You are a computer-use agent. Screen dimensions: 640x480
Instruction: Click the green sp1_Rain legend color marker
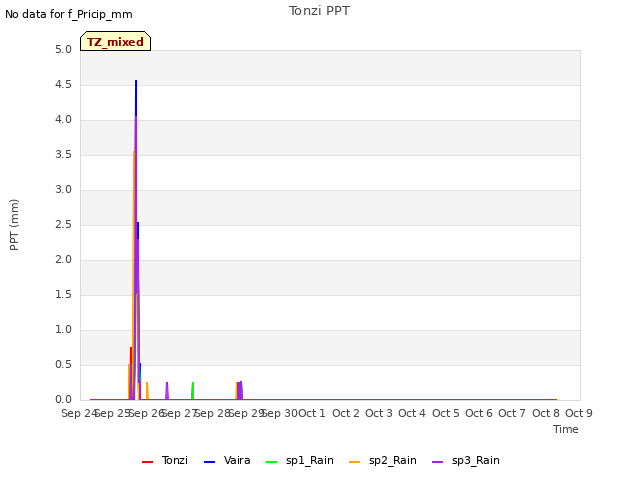[271, 462]
